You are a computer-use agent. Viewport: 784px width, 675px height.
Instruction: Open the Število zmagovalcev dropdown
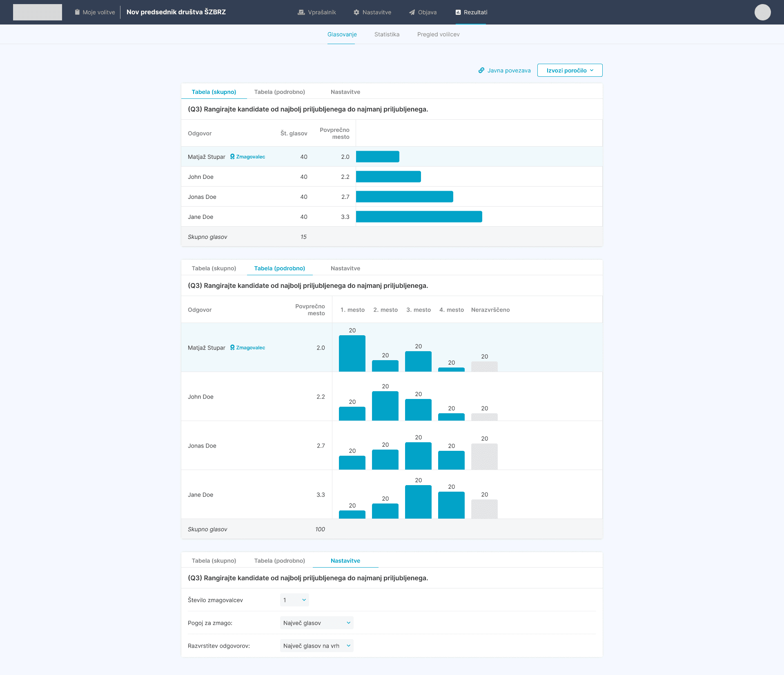pos(294,600)
